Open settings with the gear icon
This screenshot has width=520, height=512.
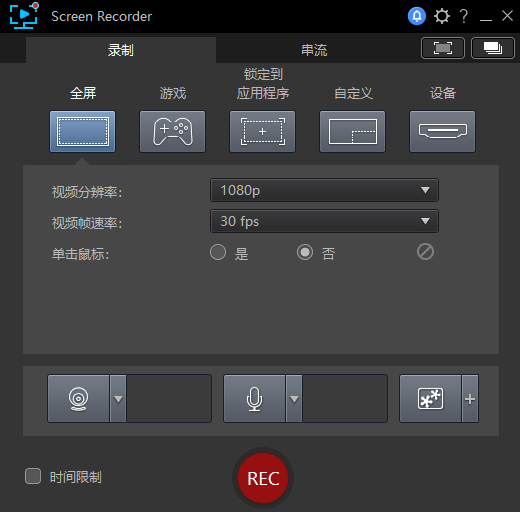tap(442, 16)
